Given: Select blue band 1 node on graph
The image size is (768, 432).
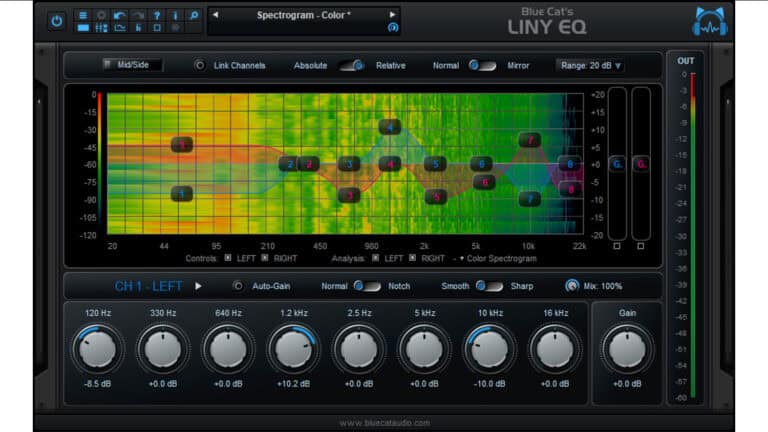Looking at the screenshot, I should pyautogui.click(x=182, y=194).
